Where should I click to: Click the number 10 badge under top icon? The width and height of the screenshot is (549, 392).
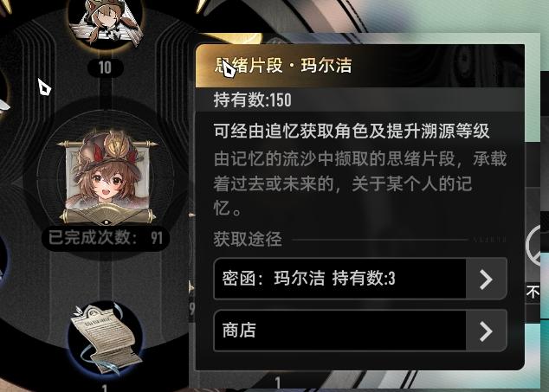tap(105, 67)
